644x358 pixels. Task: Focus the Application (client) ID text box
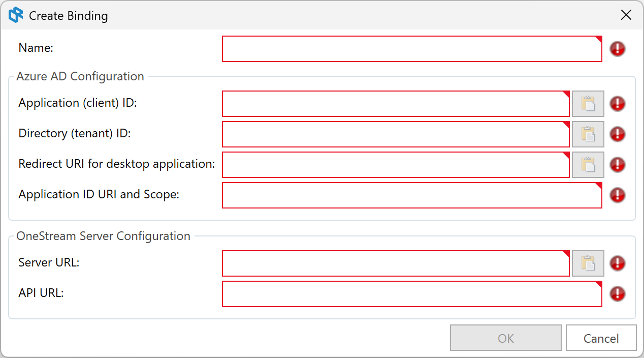396,104
